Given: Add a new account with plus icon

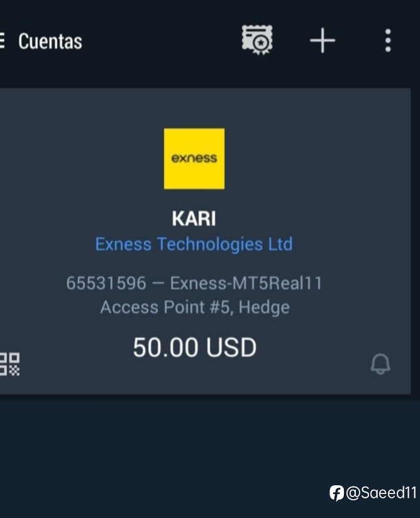Looking at the screenshot, I should 323,40.
